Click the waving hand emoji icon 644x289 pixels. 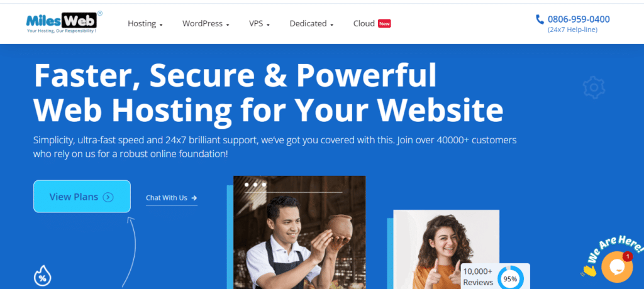coord(589,271)
